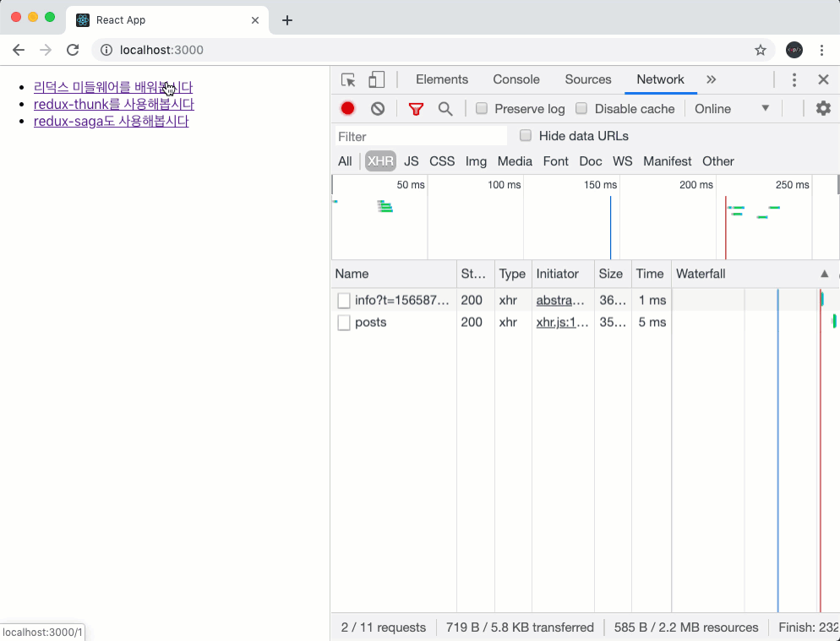Open Network settings gear
840x641 pixels.
pos(823,109)
